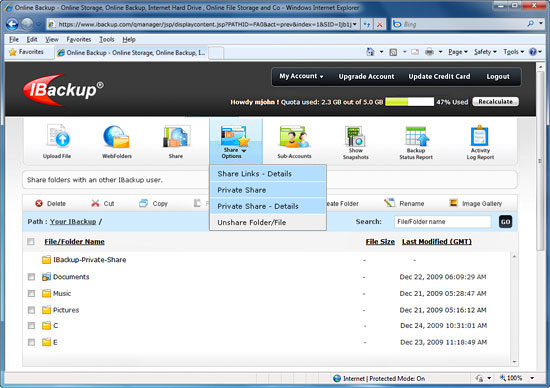This screenshot has height=388, width=550.
Task: Open Image Gallery icon
Action: pos(453,203)
